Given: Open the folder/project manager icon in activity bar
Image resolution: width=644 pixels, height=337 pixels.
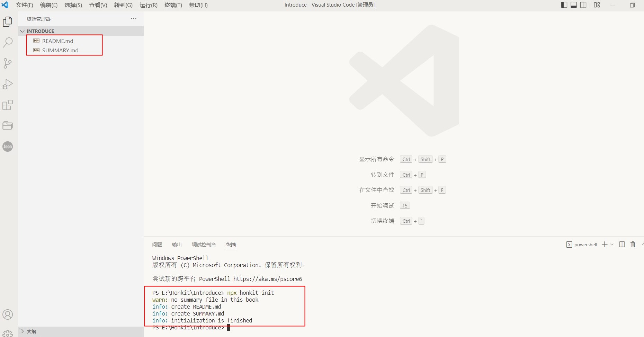Looking at the screenshot, I should point(8,125).
